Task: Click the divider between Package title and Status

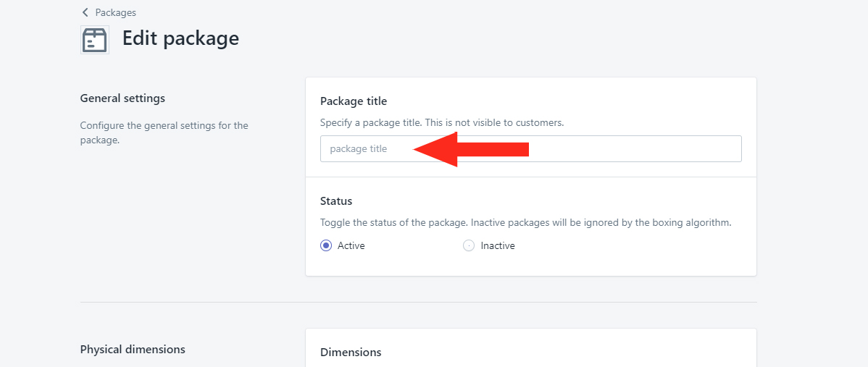Action: tap(531, 177)
